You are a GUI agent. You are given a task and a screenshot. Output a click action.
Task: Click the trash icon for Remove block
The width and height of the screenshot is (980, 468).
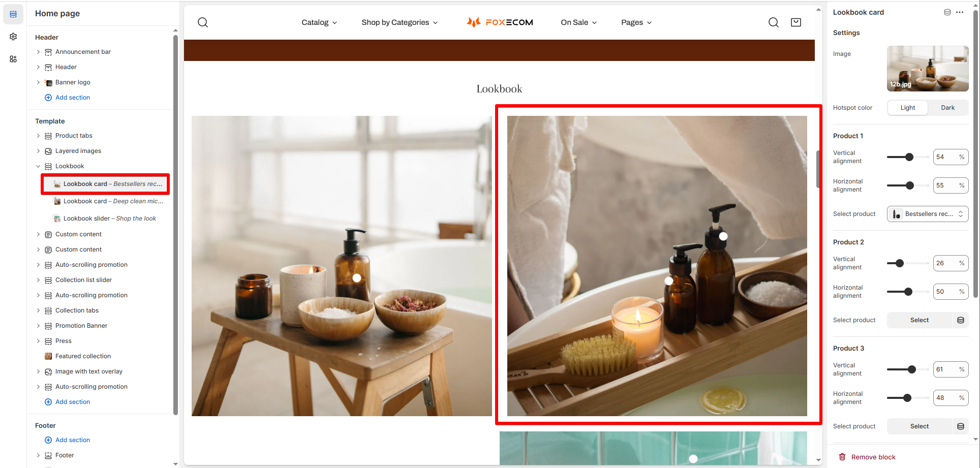coord(842,457)
